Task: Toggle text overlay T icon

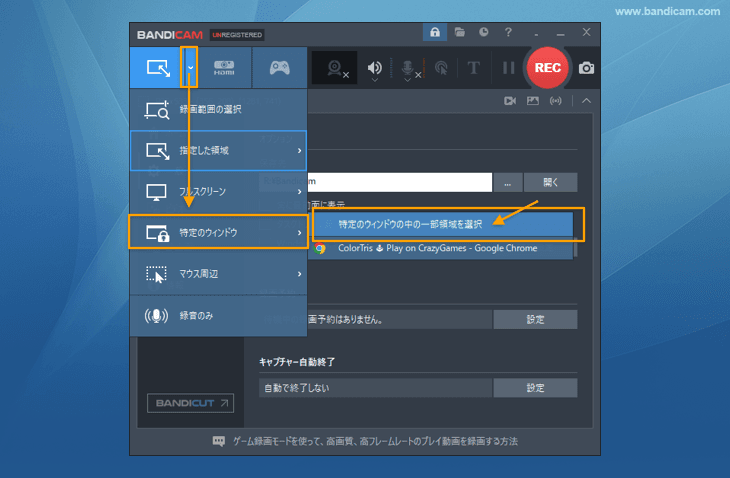Action: tap(473, 68)
